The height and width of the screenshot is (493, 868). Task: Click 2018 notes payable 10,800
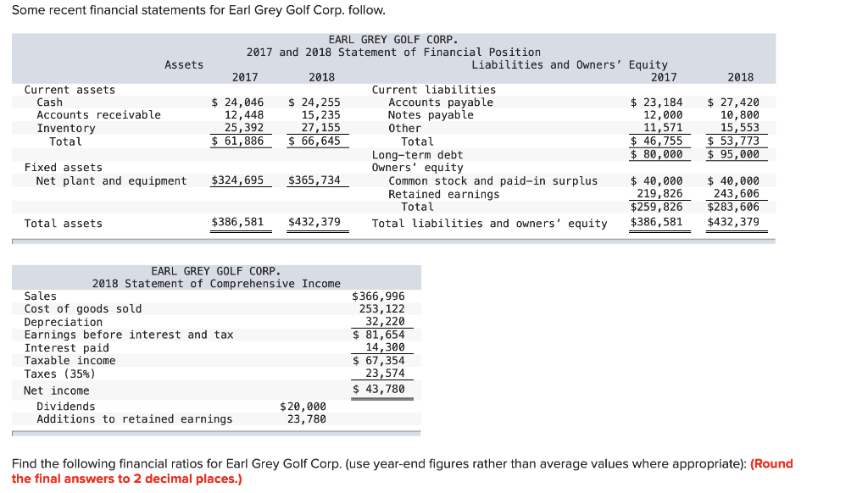coord(739,115)
